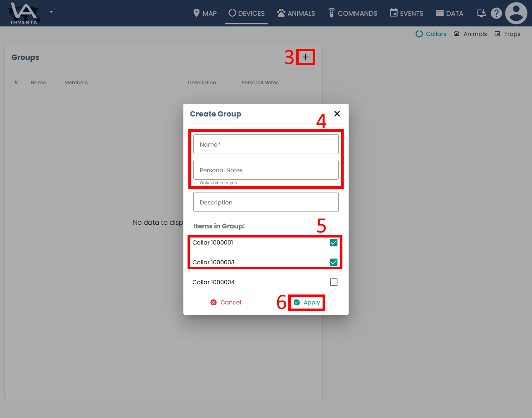This screenshot has height=418, width=532.
Task: Open the Data page
Action: 449,13
